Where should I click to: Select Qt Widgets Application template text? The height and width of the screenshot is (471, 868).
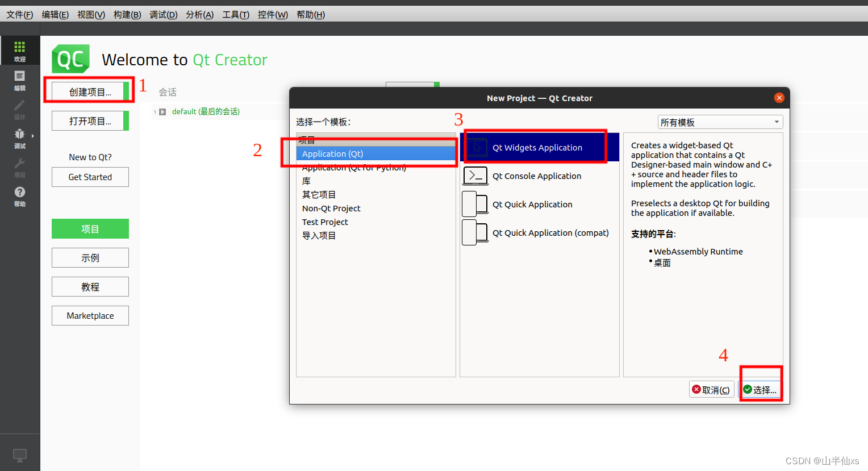click(x=537, y=148)
